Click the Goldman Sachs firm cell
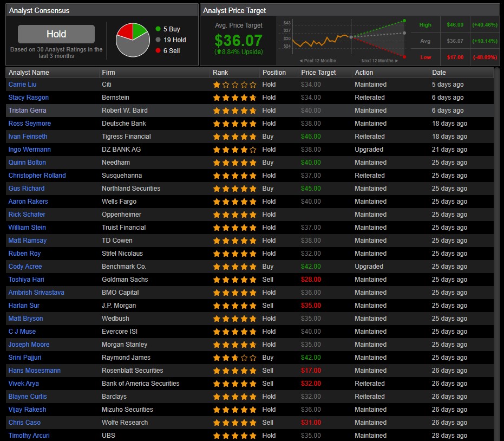 125,280
